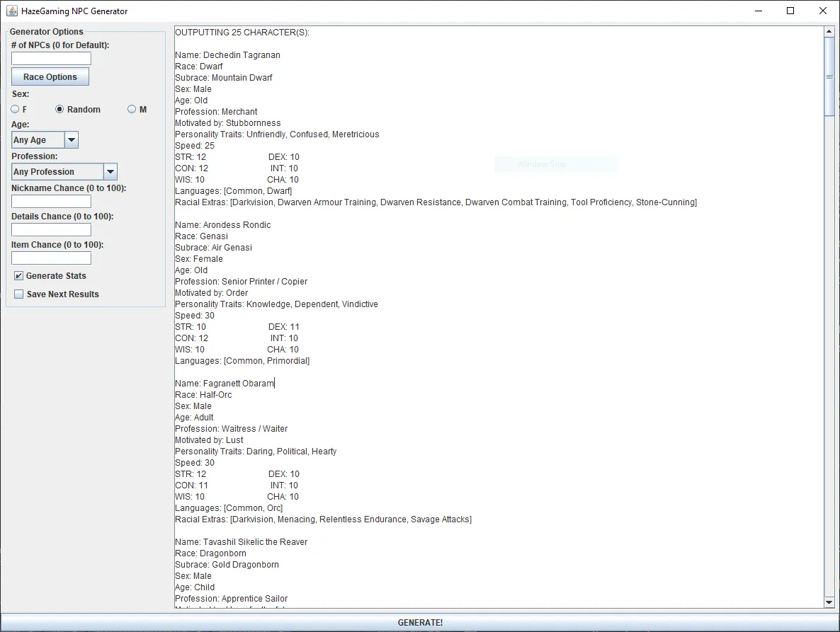Click 'Name: Fagranett Obaram' line

(x=225, y=383)
